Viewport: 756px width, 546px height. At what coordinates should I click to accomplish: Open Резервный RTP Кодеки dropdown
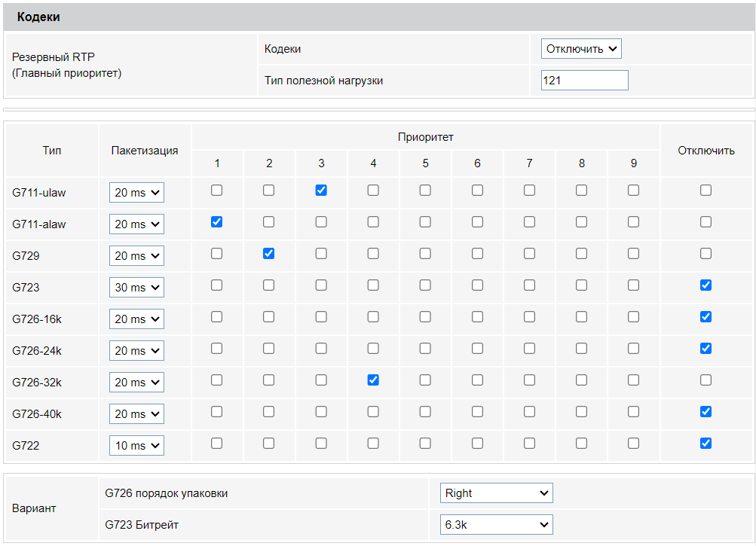[x=581, y=49]
